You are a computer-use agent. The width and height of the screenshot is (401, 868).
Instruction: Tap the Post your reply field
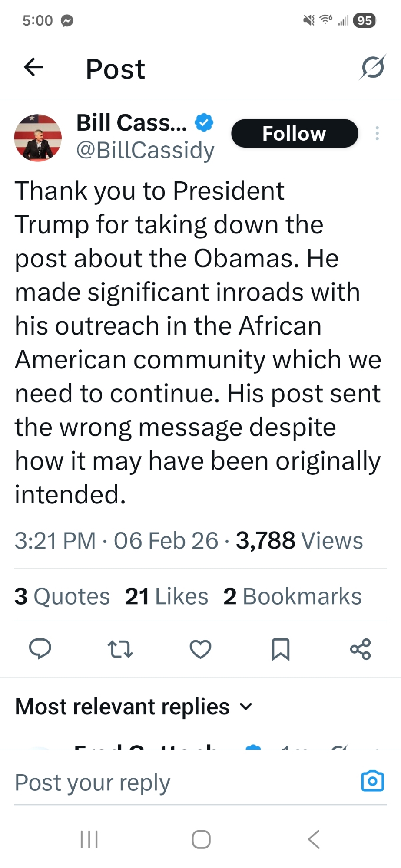click(174, 783)
